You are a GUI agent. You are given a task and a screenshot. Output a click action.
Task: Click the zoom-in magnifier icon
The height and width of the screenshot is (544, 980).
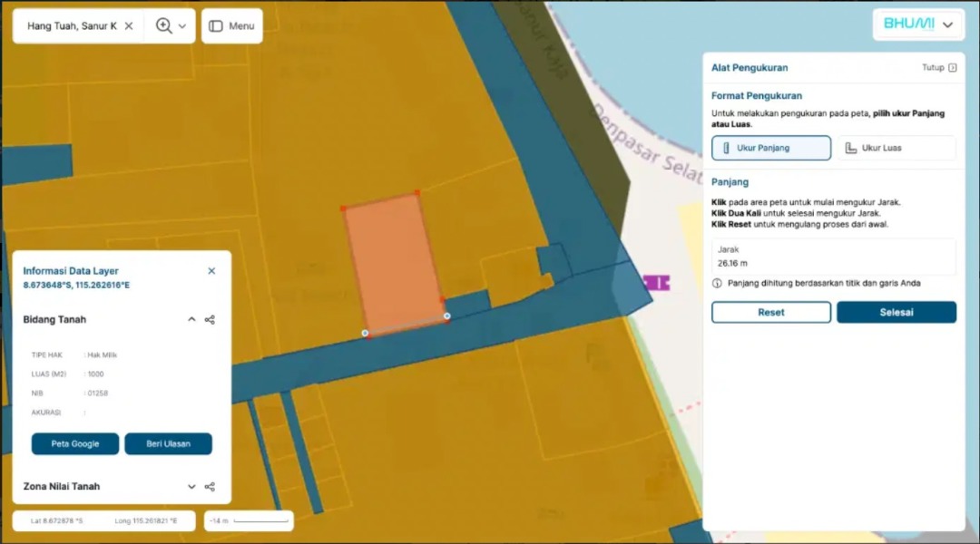(163, 26)
